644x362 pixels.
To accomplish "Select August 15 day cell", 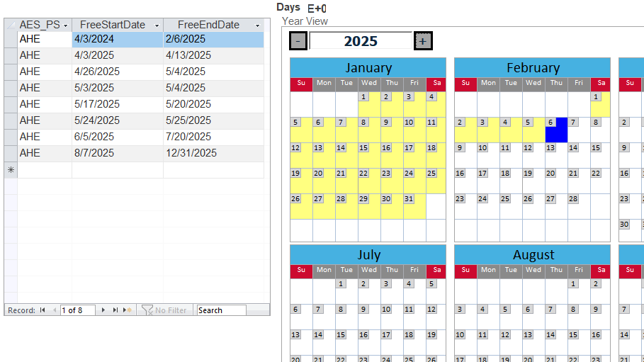I will [x=579, y=342].
